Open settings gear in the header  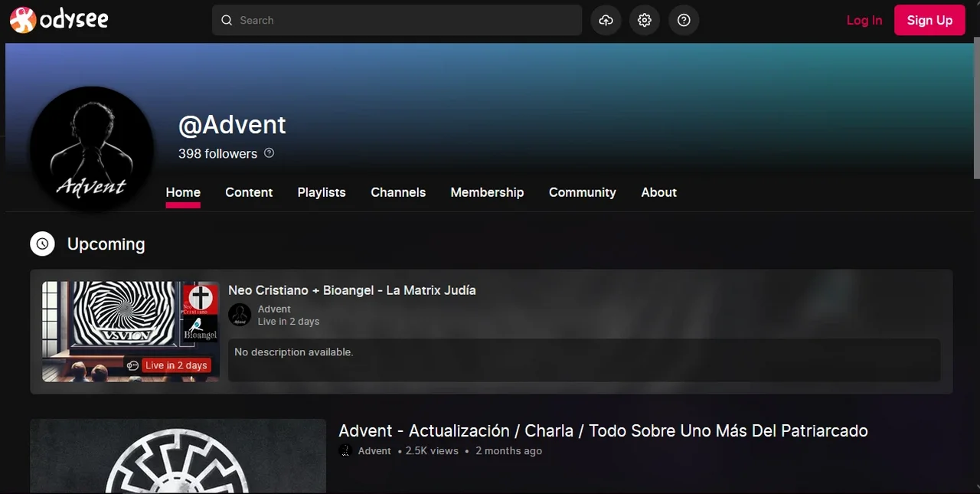coord(645,21)
